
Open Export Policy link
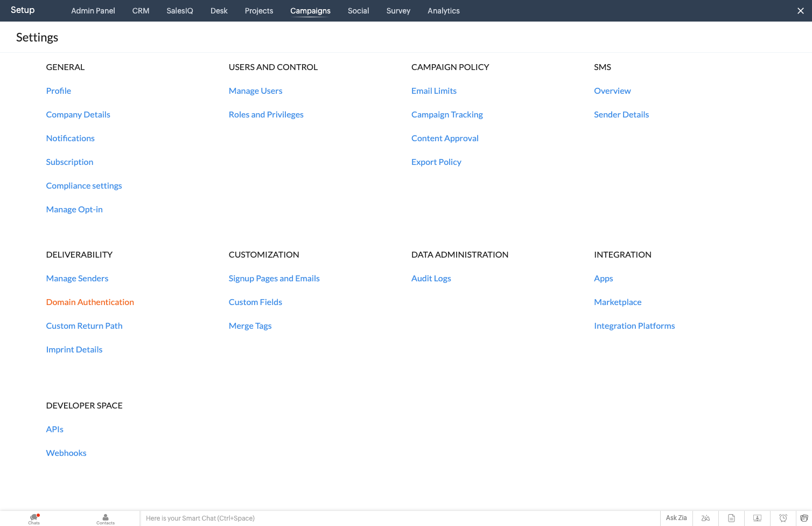tap(436, 162)
